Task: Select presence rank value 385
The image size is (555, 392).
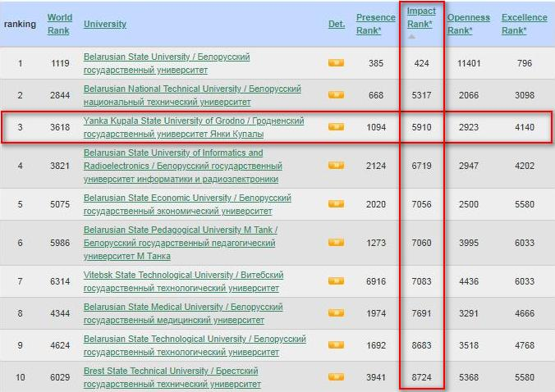Action: pos(376,63)
